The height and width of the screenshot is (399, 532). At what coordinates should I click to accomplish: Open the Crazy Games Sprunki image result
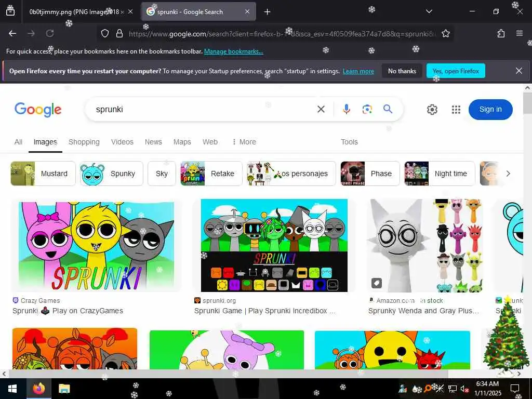coord(96,245)
